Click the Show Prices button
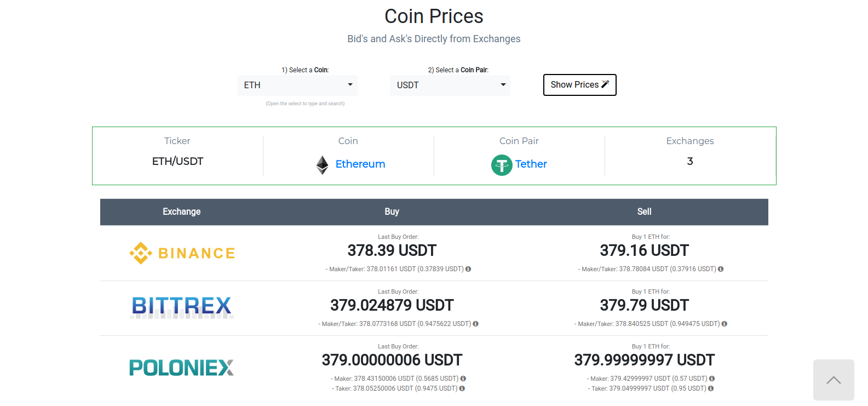This screenshot has height=406, width=868. pos(580,85)
